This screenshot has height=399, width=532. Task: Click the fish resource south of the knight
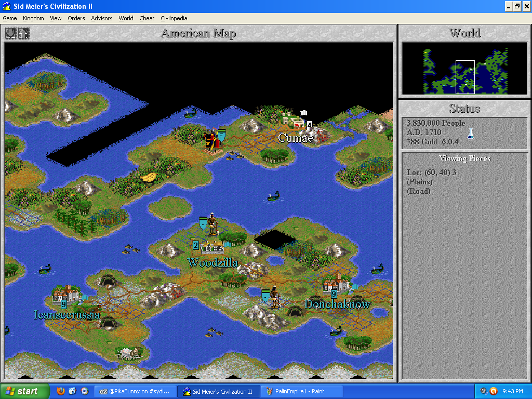235,156
